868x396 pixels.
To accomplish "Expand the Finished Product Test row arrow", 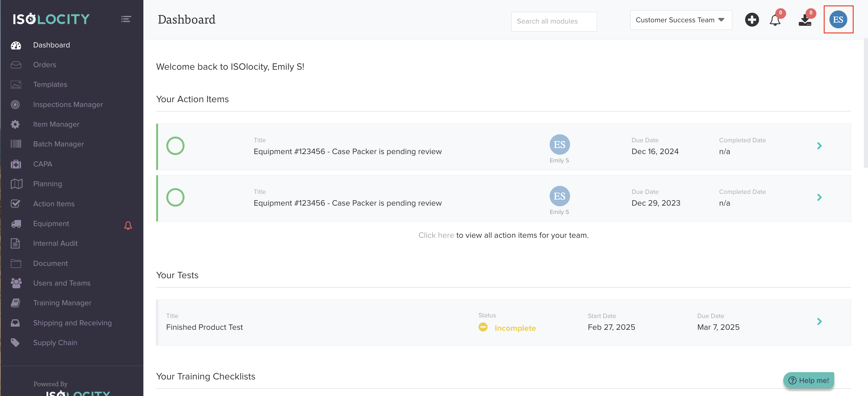I will point(819,322).
